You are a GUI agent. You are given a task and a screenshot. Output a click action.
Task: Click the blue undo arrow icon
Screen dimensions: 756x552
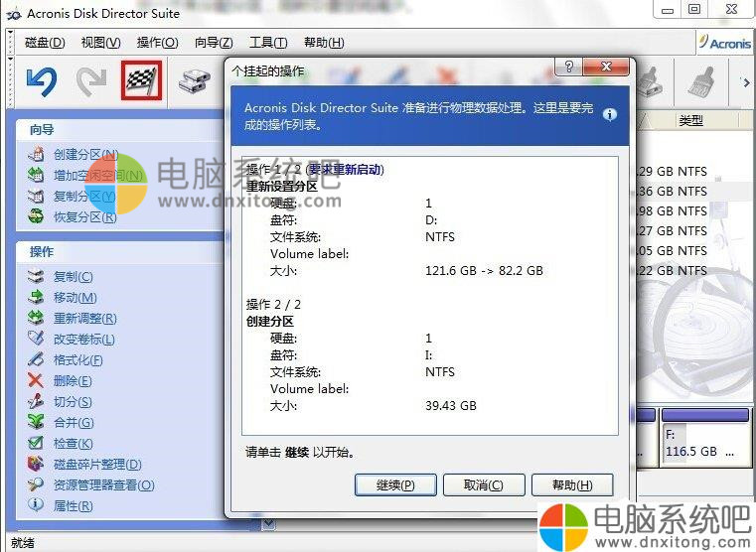coord(41,81)
